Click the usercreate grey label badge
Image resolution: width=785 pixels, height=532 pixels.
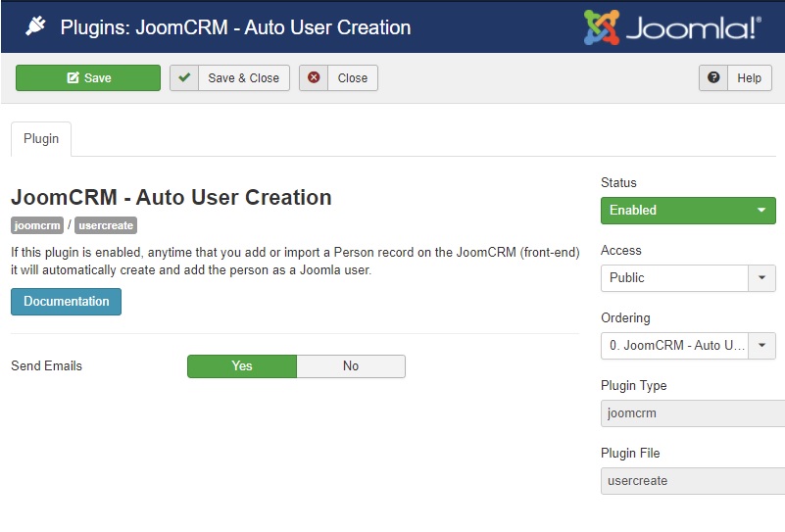[x=106, y=225]
